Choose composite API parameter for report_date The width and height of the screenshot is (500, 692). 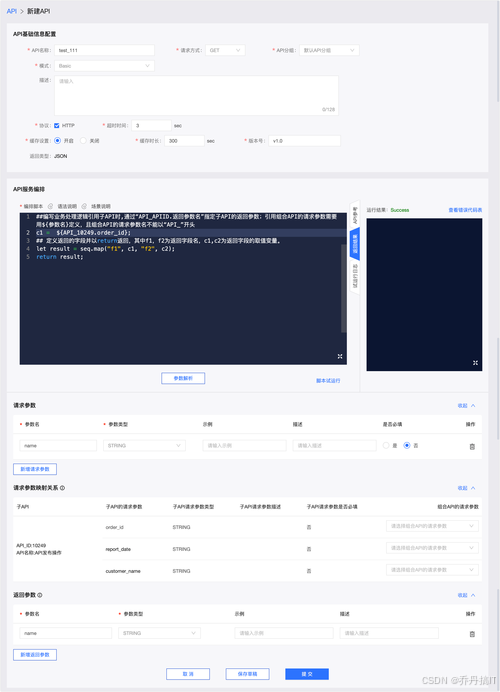(x=432, y=548)
